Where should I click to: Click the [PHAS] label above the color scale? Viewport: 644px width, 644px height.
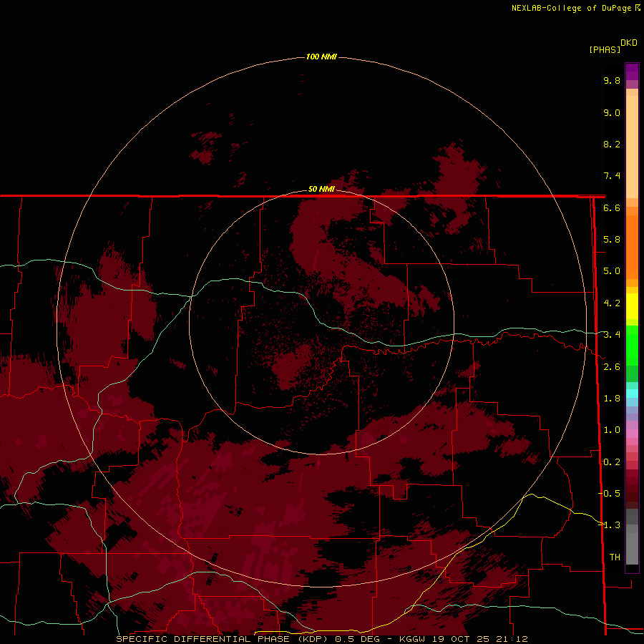click(605, 49)
